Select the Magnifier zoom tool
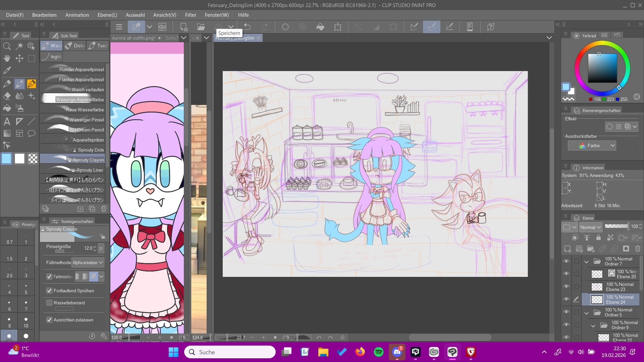Viewport: 644px width, 362px height. pyautogui.click(x=7, y=46)
